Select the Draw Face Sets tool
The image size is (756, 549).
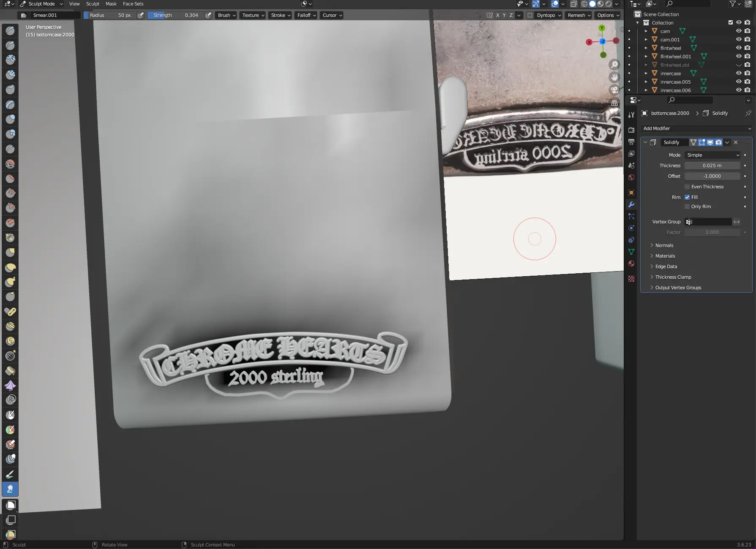[10, 429]
